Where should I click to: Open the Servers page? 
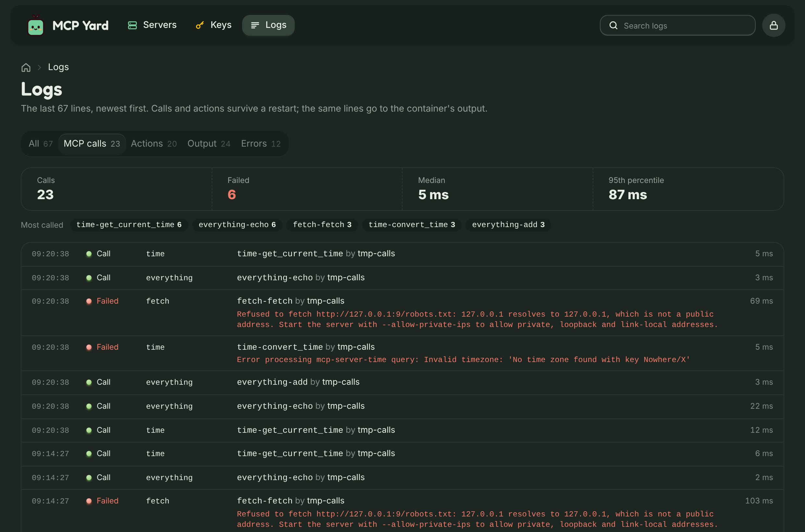(x=152, y=25)
